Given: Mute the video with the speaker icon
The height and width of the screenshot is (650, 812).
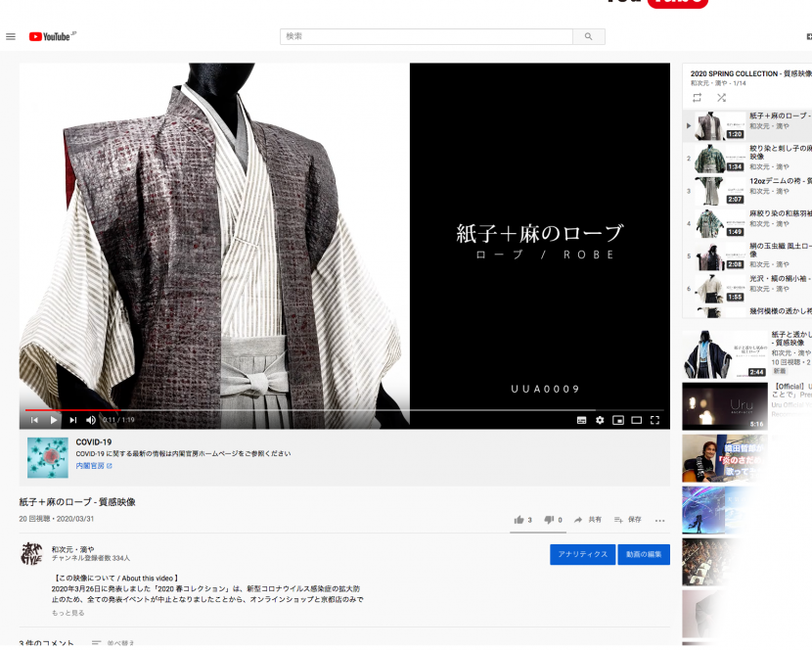Looking at the screenshot, I should [91, 420].
